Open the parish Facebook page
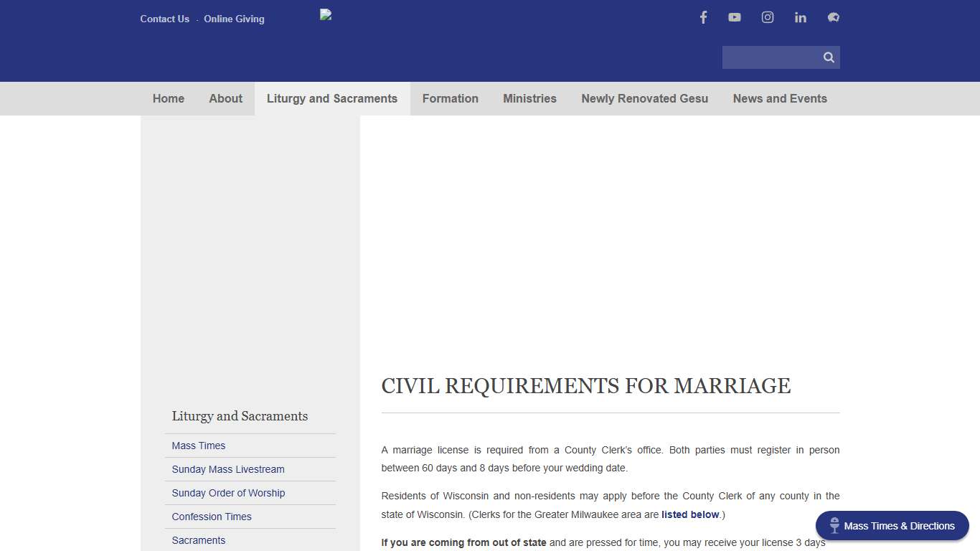This screenshot has height=551, width=980. pyautogui.click(x=703, y=17)
